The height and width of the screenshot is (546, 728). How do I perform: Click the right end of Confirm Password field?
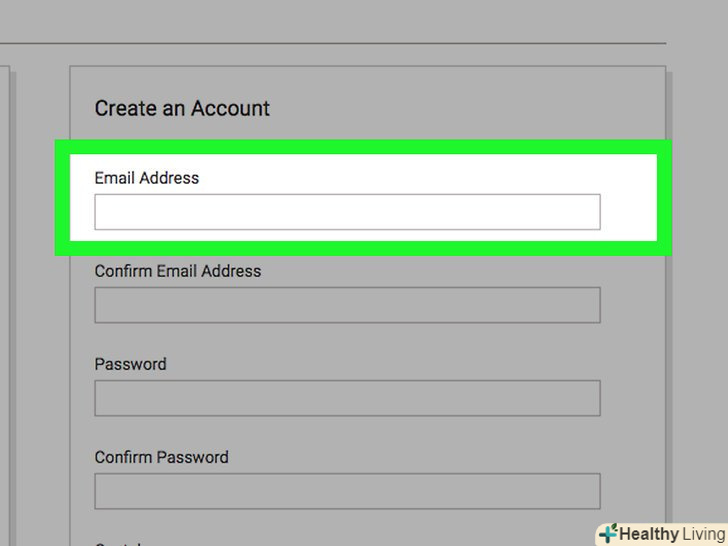tap(588, 491)
